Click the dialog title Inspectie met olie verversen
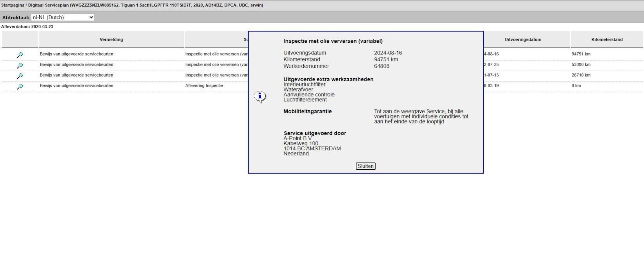Screen dimensions: 644x278 [x=333, y=41]
